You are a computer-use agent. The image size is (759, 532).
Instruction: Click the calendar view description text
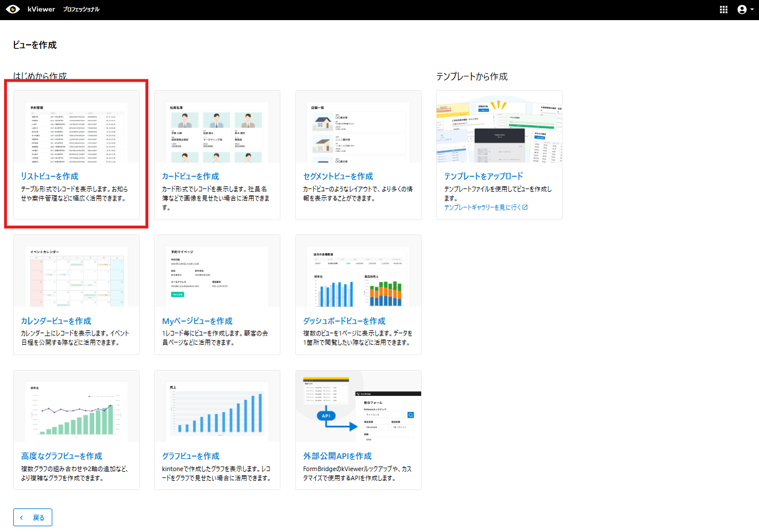tap(75, 338)
